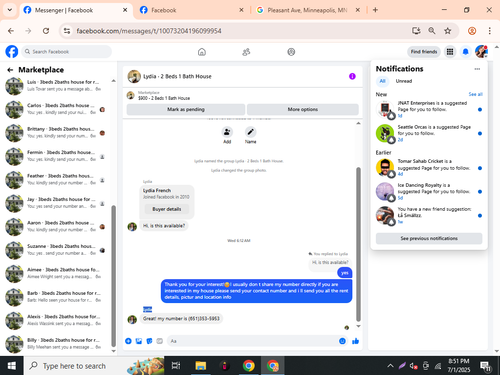Open the Groups icon in top navigation
500x375 pixels.
[x=291, y=52]
